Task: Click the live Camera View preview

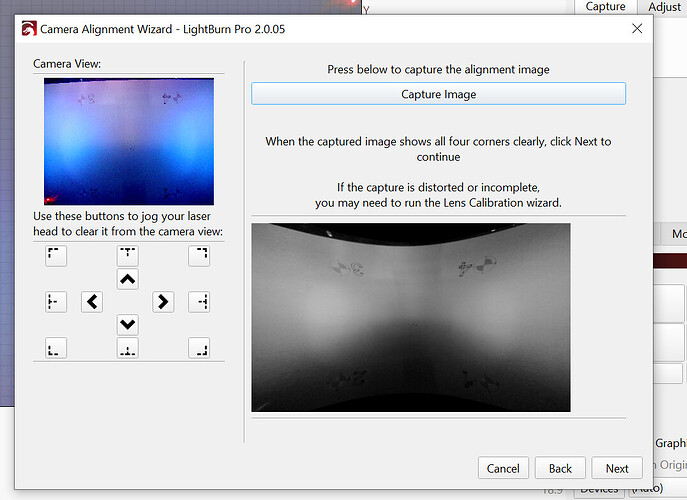Action: coord(129,141)
